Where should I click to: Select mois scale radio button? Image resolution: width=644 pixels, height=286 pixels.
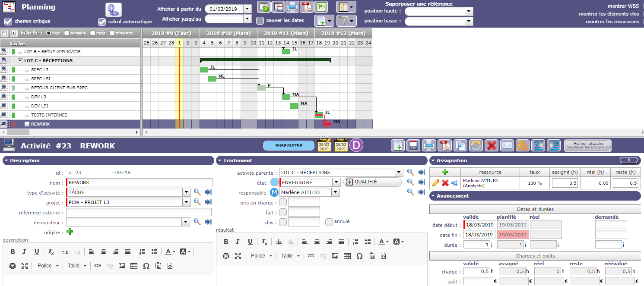coord(93,33)
